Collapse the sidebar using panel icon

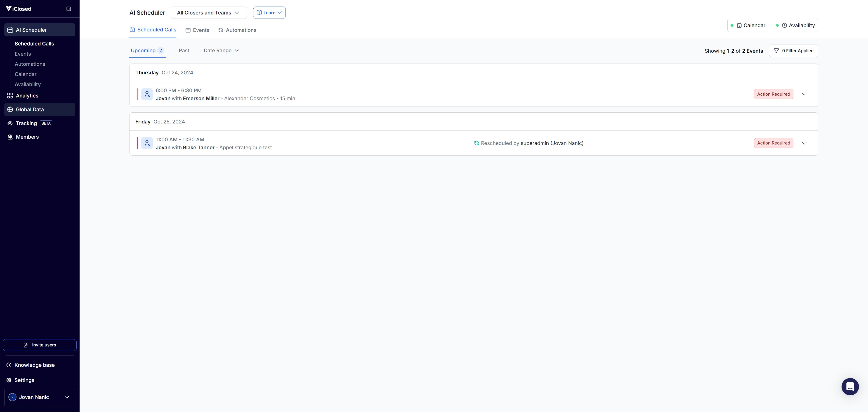[x=68, y=9]
